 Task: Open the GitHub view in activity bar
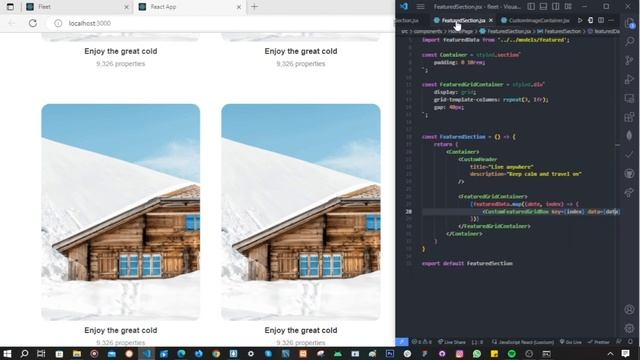click(629, 173)
